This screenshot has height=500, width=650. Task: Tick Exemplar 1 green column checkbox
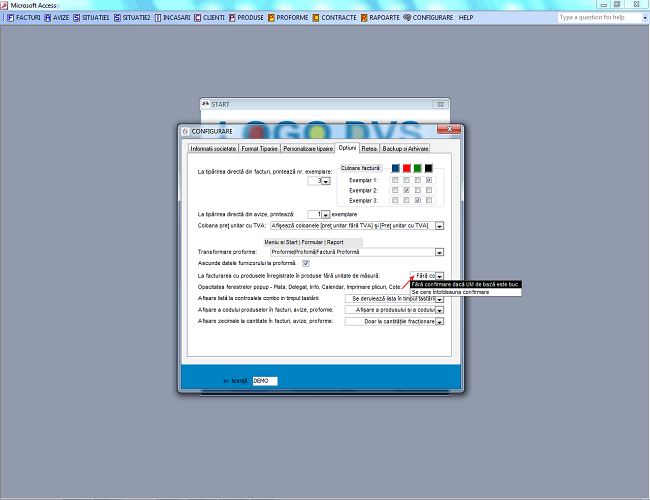click(418, 180)
